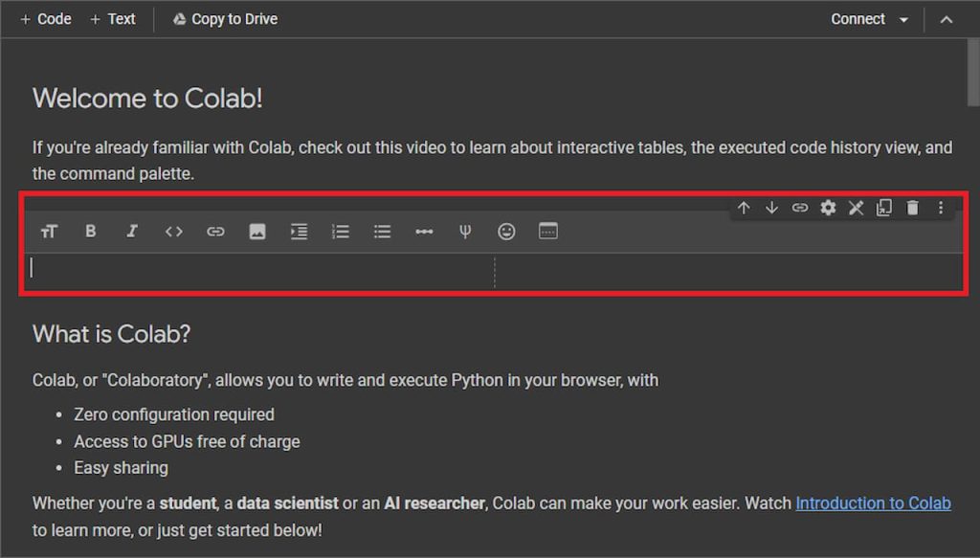Add a numbered list

(341, 232)
